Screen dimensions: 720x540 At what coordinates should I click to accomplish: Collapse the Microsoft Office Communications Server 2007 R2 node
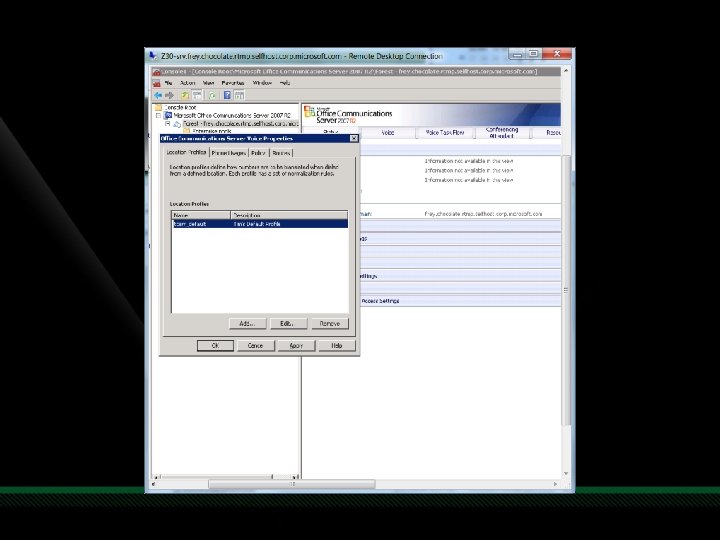click(158, 115)
